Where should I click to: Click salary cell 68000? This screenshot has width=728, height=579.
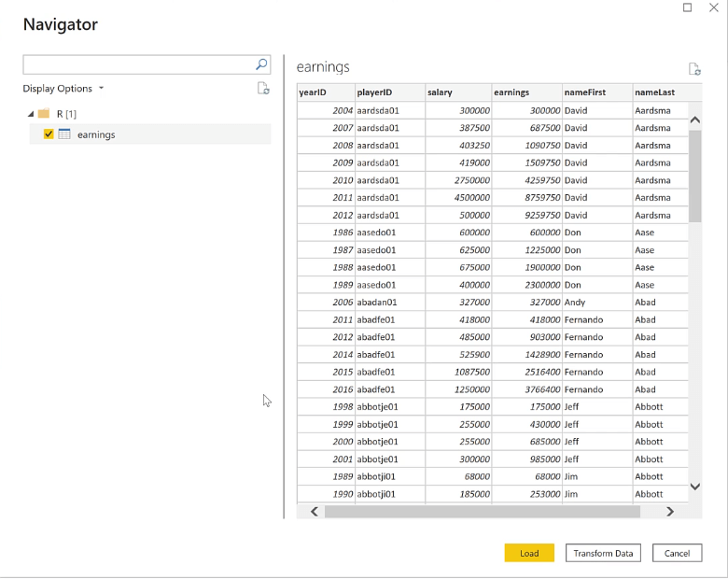458,476
